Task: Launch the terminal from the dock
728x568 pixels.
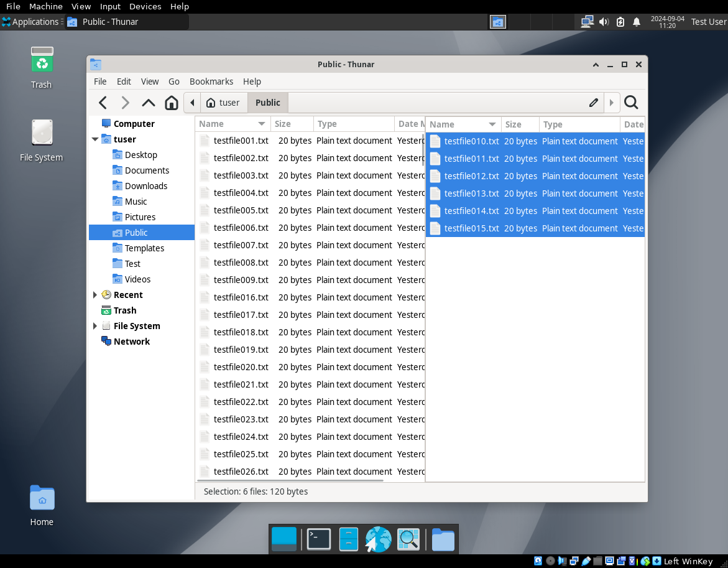Action: (x=319, y=539)
